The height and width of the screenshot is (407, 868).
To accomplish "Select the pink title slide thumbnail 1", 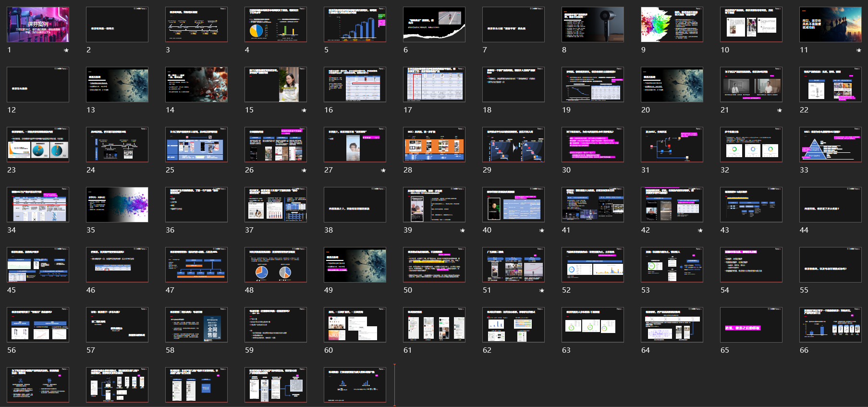I will pos(38,25).
